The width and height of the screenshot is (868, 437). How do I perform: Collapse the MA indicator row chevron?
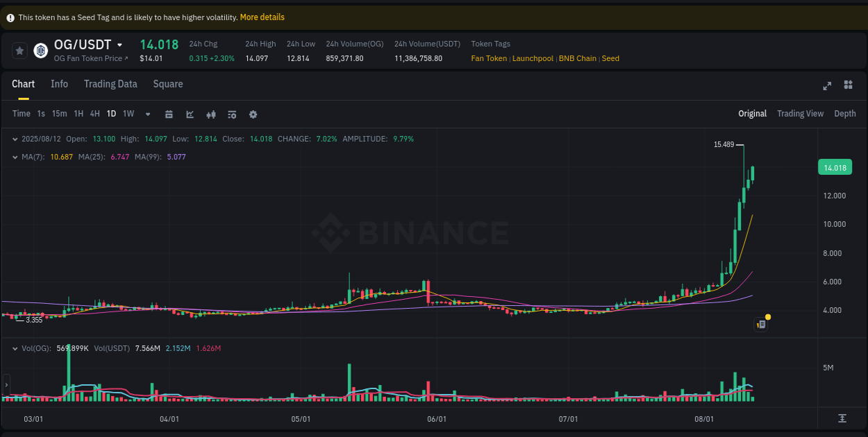pyautogui.click(x=15, y=157)
